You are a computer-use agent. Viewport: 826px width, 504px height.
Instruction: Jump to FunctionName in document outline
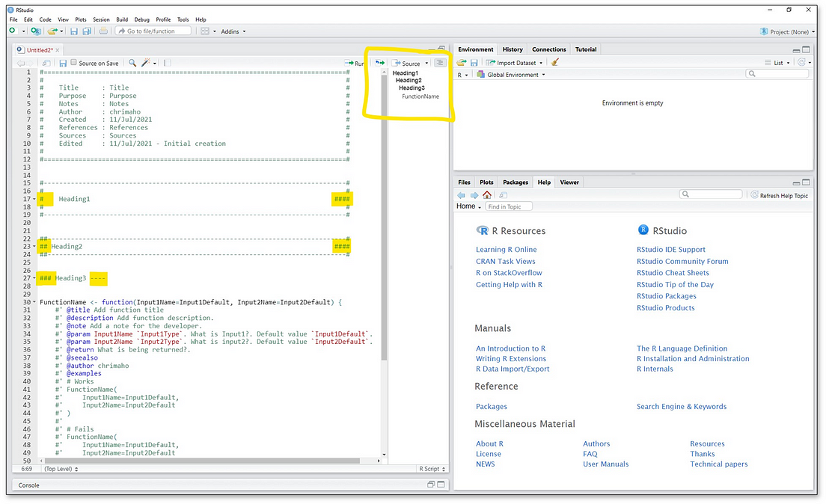[420, 96]
